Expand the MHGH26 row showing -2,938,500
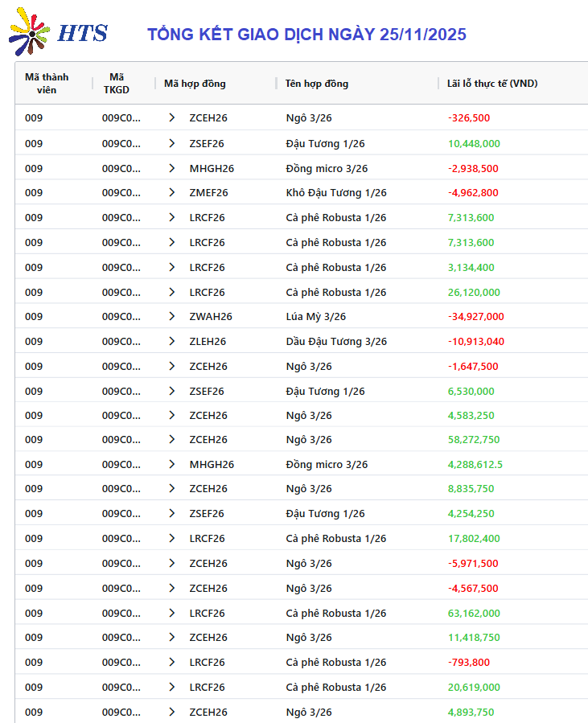The height and width of the screenshot is (723, 588). click(171, 169)
